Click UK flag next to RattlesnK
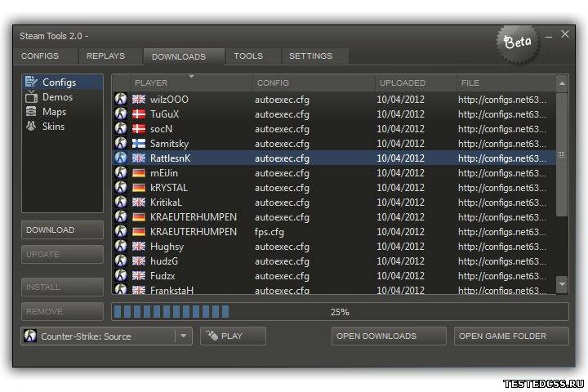This screenshot has height=392, width=588. click(x=139, y=158)
